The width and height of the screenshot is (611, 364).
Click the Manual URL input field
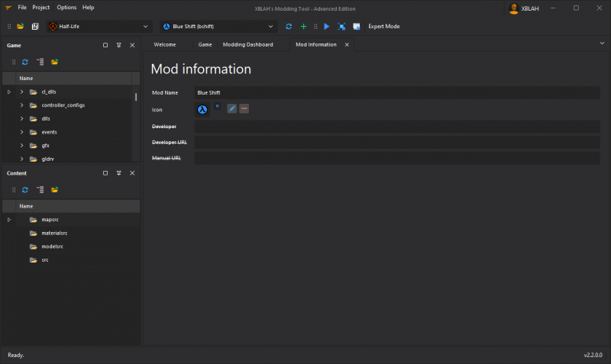397,158
